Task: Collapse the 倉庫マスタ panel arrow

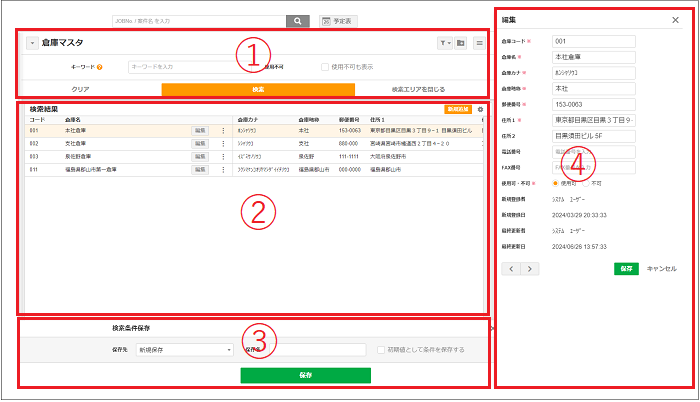Action: (31, 43)
